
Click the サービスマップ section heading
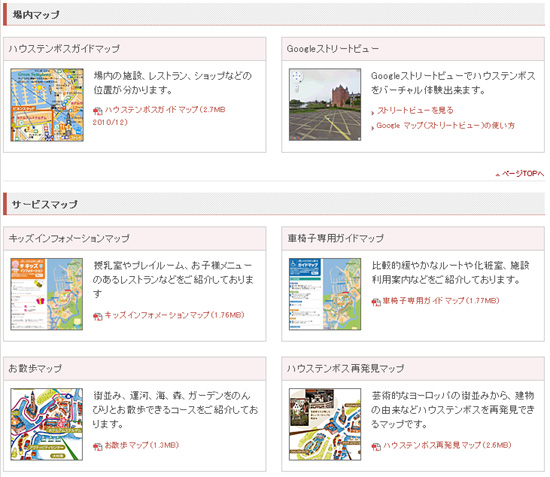(45, 204)
